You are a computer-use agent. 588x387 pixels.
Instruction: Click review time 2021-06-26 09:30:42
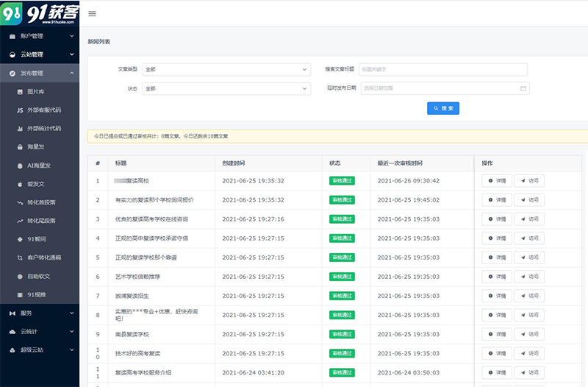pos(409,180)
